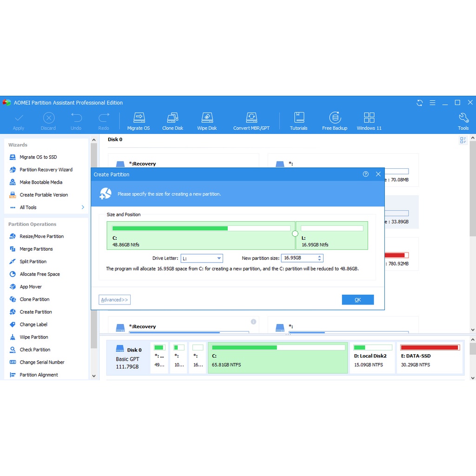476x476 pixels.
Task: Open Change Serial Number
Action: pos(42,362)
